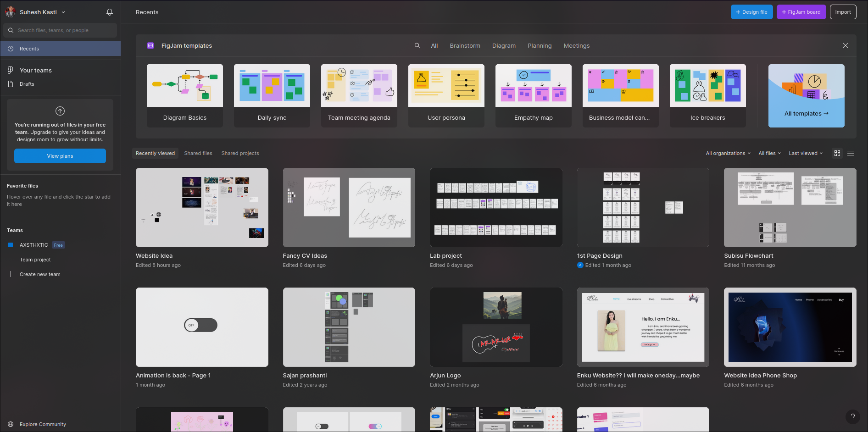Click the notifications bell icon

[110, 12]
